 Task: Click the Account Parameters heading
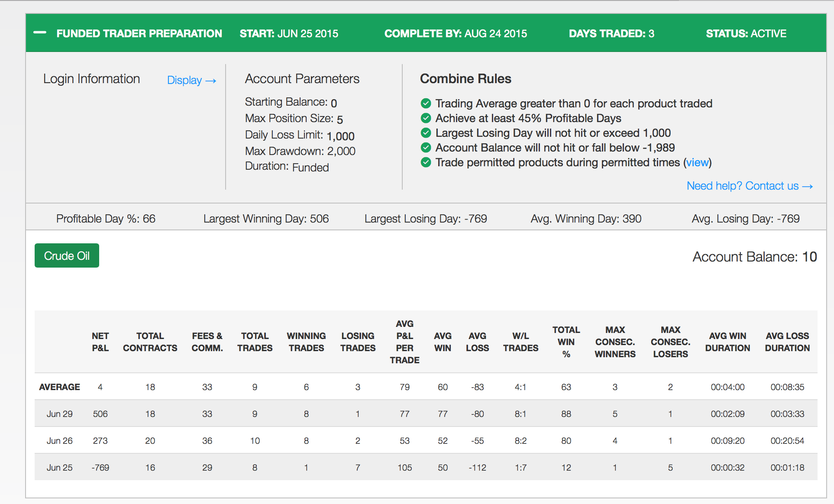(302, 79)
